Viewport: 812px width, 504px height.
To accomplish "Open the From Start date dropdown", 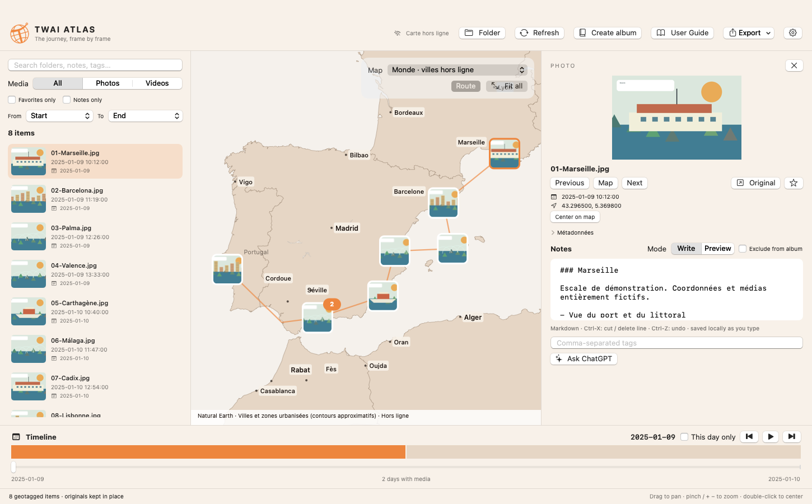I will [x=59, y=116].
